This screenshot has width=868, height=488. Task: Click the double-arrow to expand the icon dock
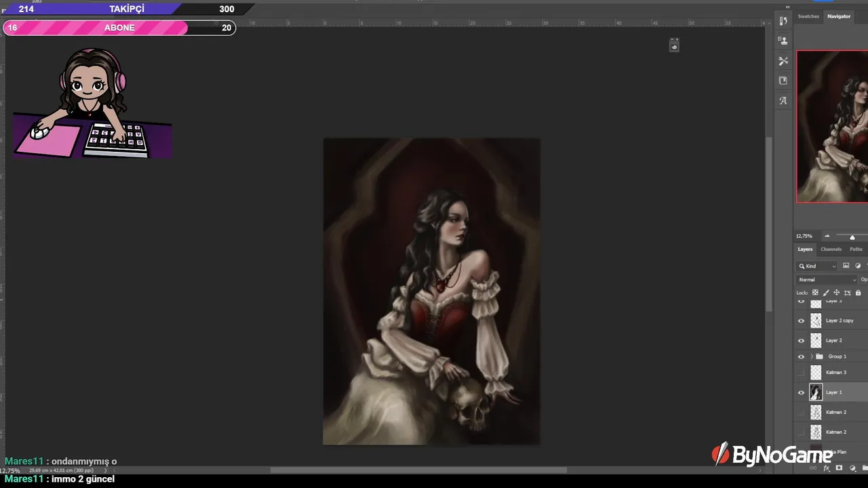(x=787, y=6)
